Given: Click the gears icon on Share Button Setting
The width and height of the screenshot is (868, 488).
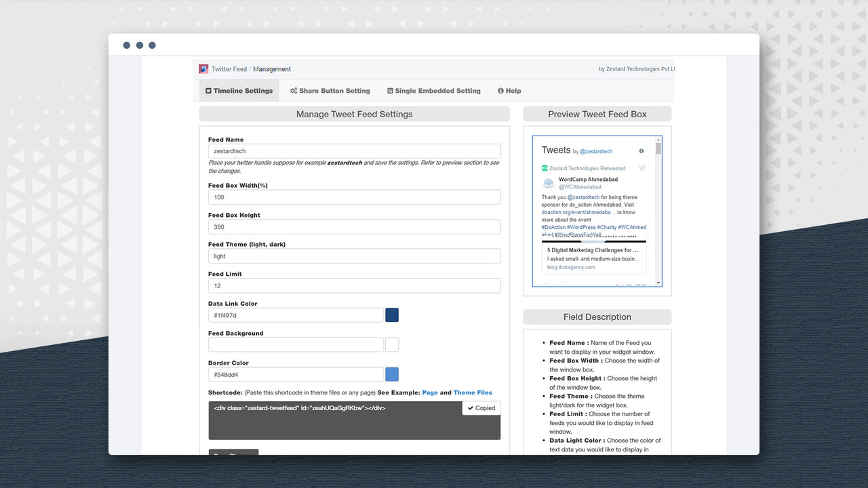Looking at the screenshot, I should [x=293, y=90].
